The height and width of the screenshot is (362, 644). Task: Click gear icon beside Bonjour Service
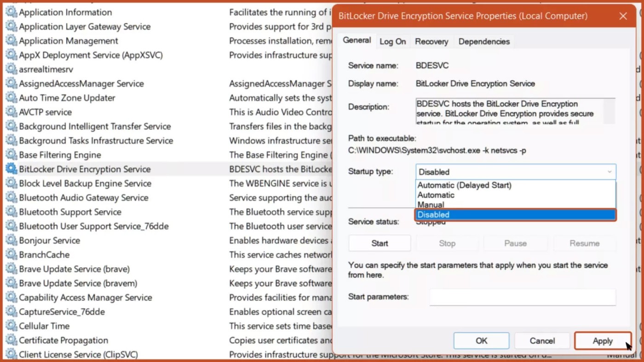pos(11,240)
